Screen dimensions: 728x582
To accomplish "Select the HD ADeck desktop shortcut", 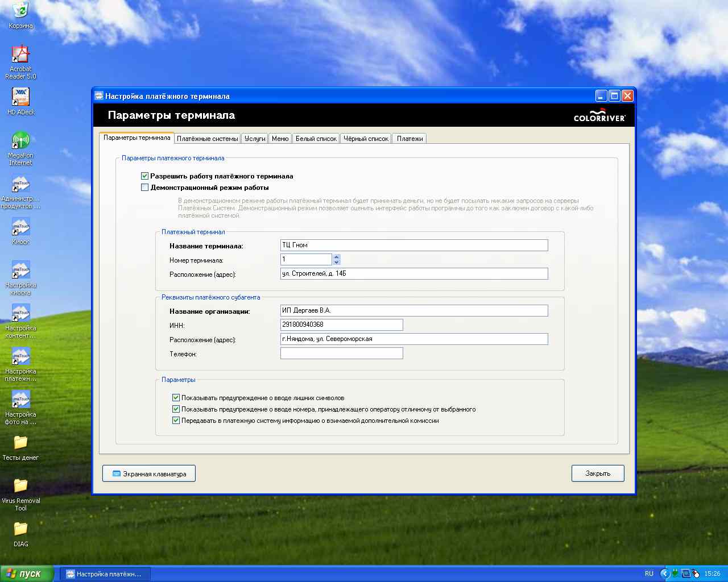I will 20,97.
